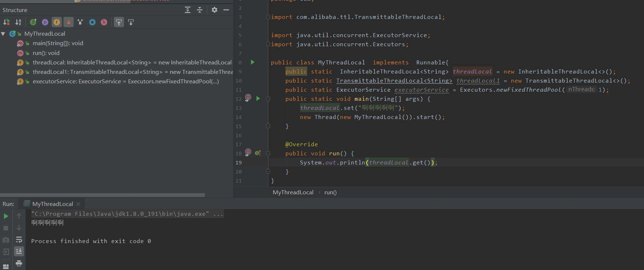Expand all nodes in Structure panel
644x270 pixels.
tap(188, 10)
